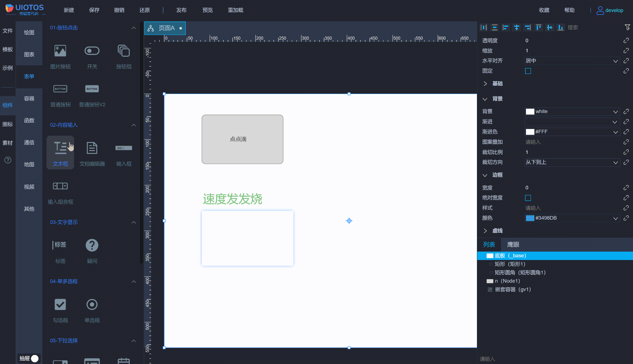Choose the 单选框 radio component icon
This screenshot has height=364, width=633.
point(92,304)
